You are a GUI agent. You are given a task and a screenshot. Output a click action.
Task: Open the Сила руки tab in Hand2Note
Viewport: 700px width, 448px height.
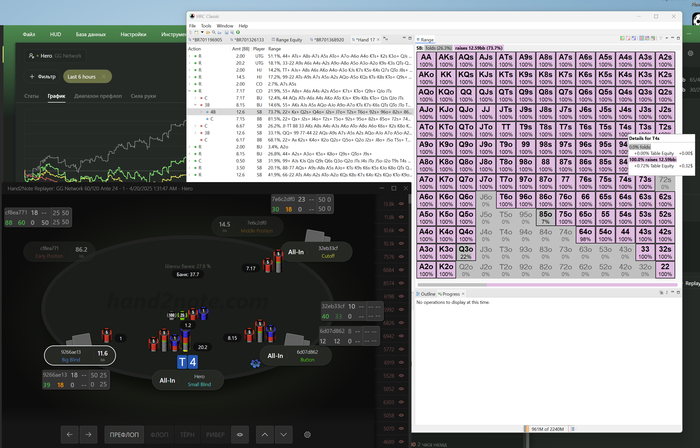pyautogui.click(x=143, y=96)
